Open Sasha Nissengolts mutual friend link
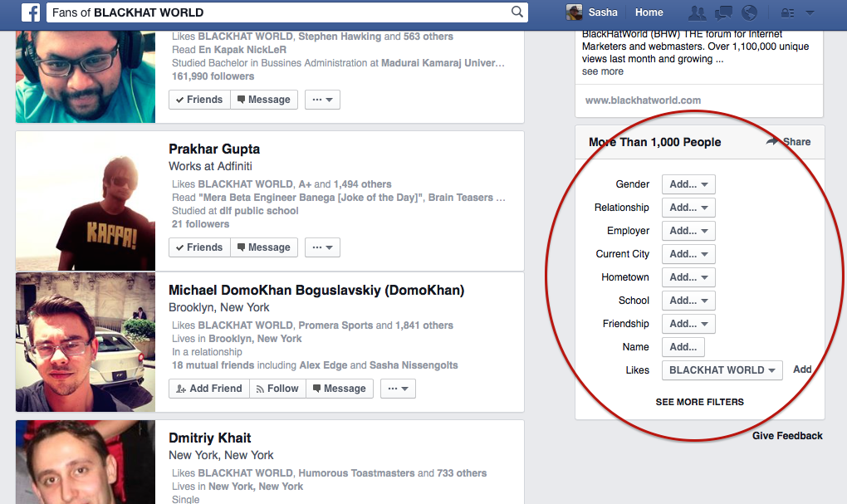The height and width of the screenshot is (504, 847). [x=414, y=365]
